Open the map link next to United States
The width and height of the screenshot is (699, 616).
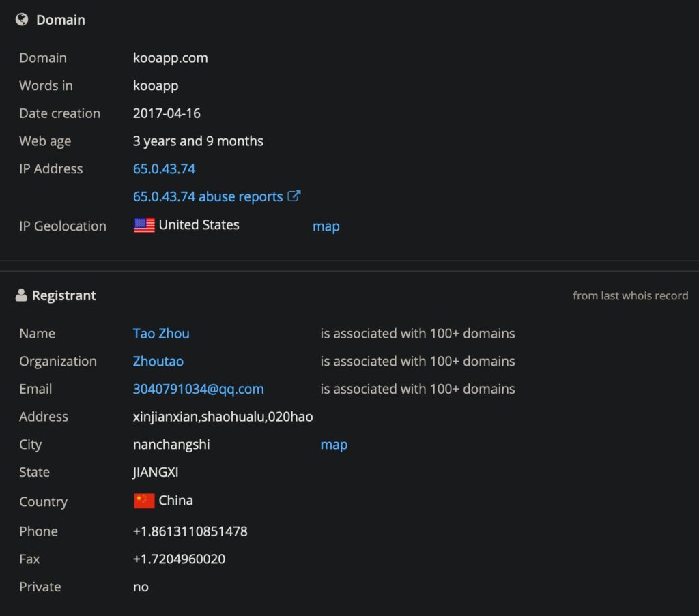point(326,226)
